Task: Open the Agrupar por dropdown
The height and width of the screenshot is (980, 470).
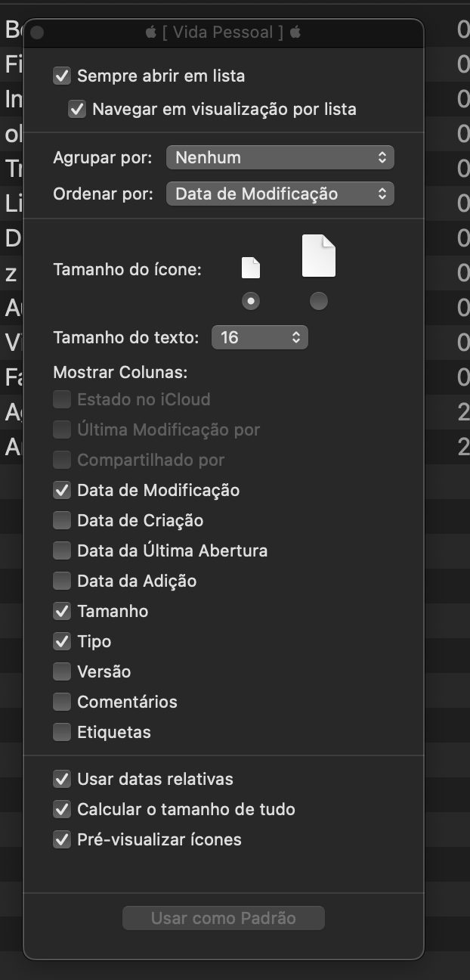Action: 280,157
